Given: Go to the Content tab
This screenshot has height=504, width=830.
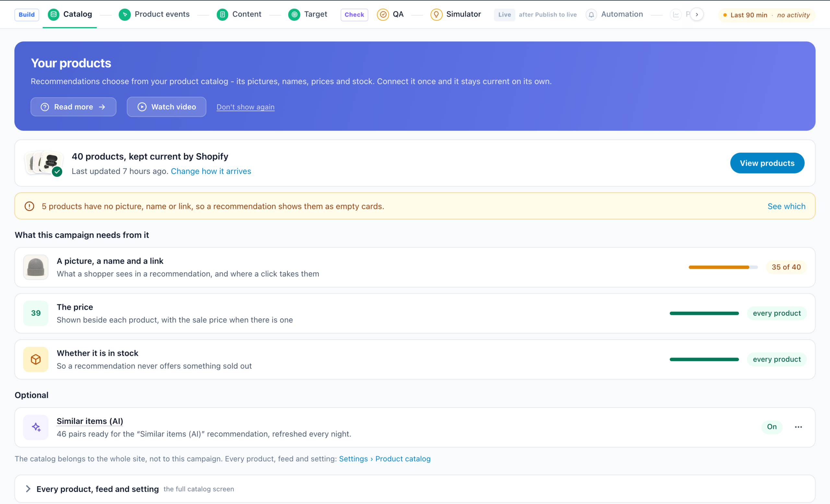Looking at the screenshot, I should pyautogui.click(x=239, y=15).
